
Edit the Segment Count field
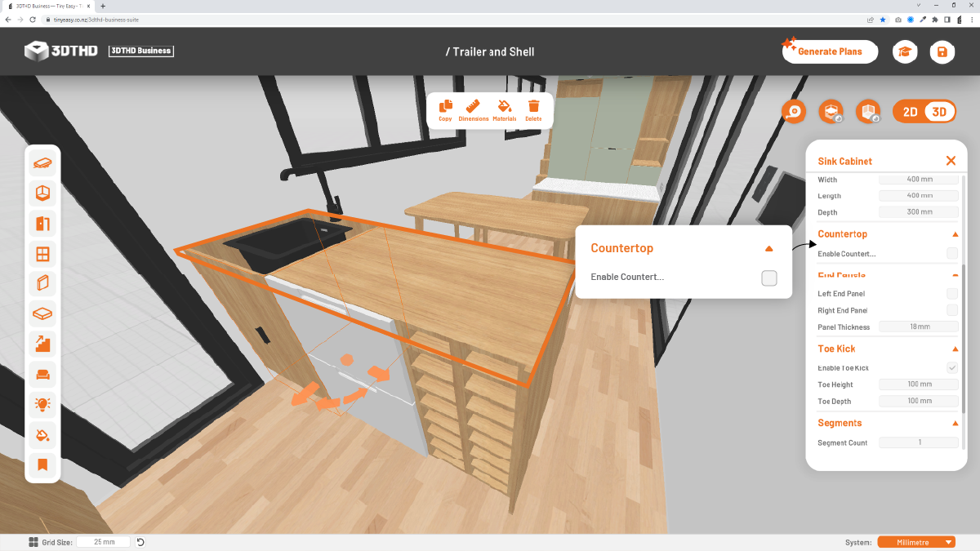click(x=919, y=442)
